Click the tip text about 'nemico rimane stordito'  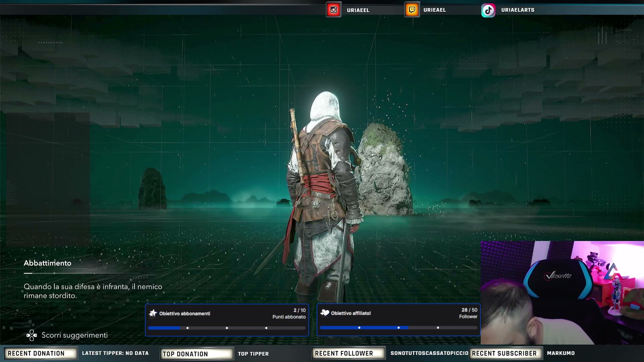pos(93,291)
